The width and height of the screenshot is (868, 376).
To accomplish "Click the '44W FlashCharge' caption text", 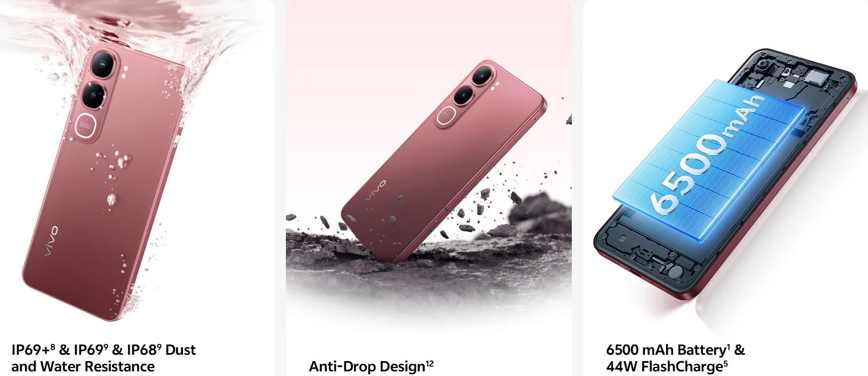I will click(x=664, y=366).
